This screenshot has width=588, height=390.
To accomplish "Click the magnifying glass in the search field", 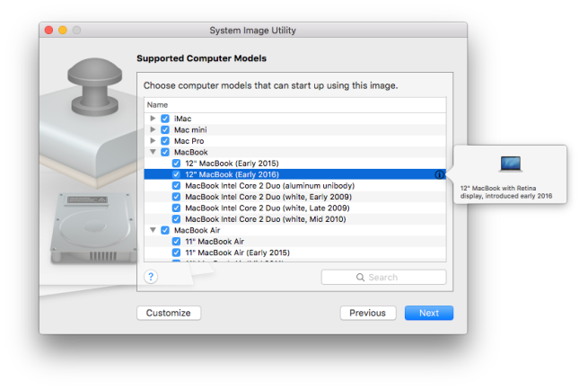I will point(361,278).
